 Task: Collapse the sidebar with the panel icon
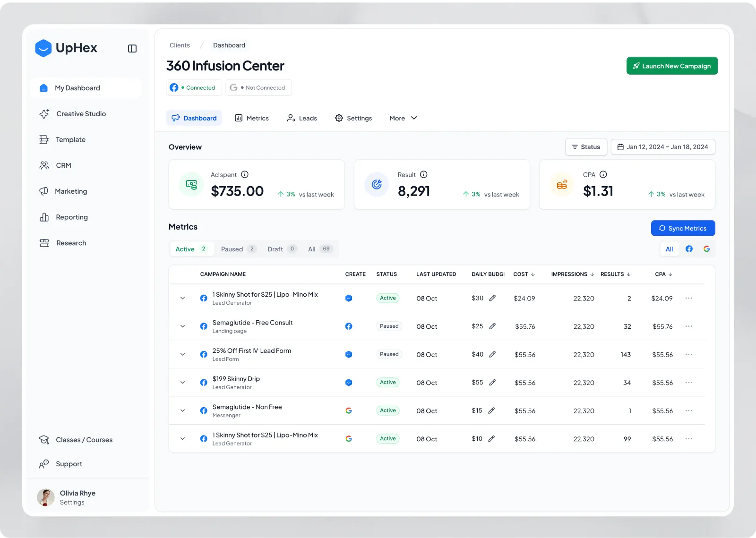132,49
